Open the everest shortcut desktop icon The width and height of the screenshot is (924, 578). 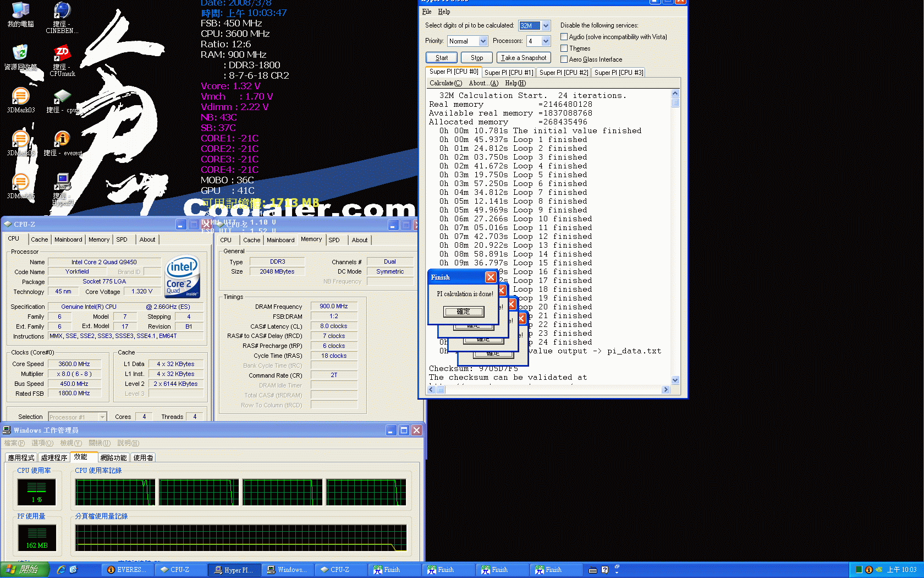pyautogui.click(x=62, y=144)
